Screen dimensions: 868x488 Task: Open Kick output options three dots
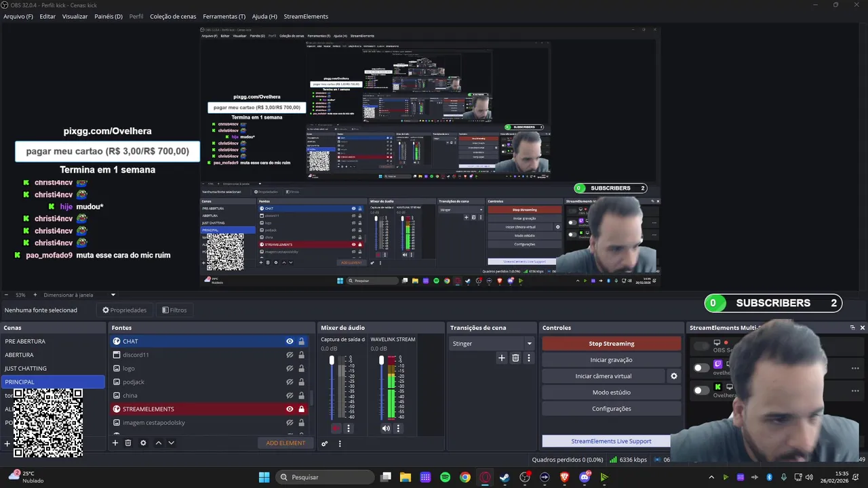point(855,390)
